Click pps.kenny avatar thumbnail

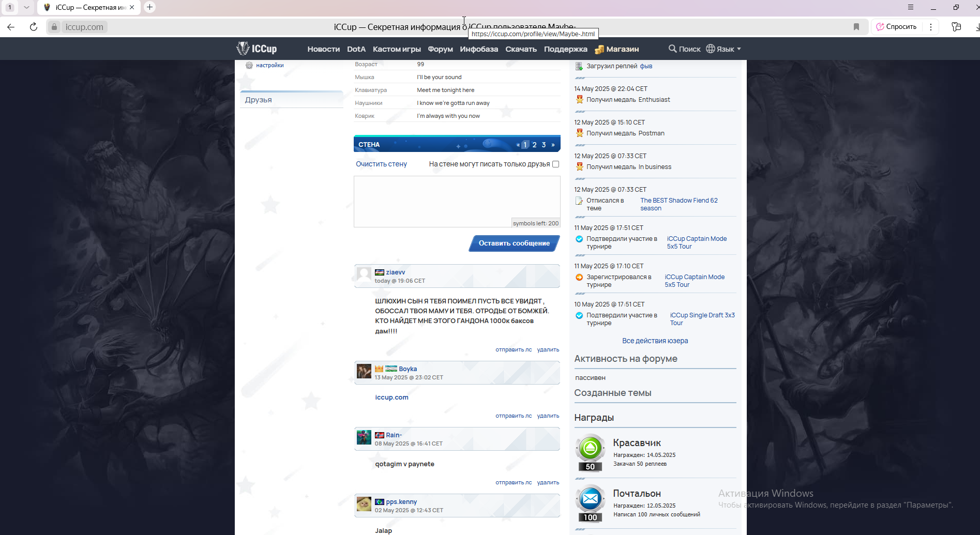coord(364,504)
